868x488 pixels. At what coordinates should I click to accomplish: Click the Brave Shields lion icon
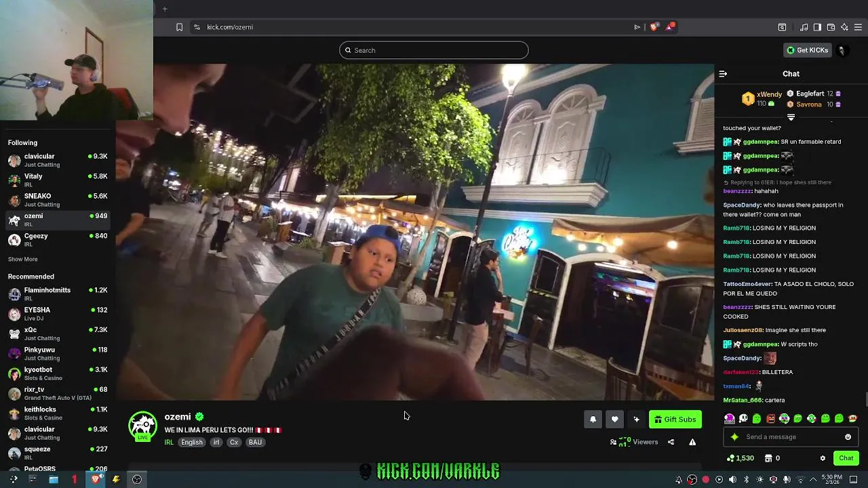(654, 27)
